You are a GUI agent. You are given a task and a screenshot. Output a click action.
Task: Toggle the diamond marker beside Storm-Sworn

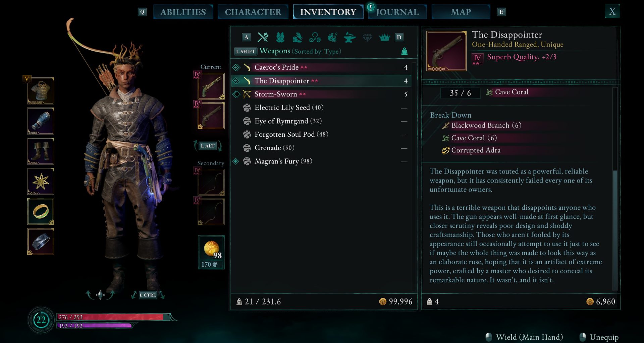236,94
